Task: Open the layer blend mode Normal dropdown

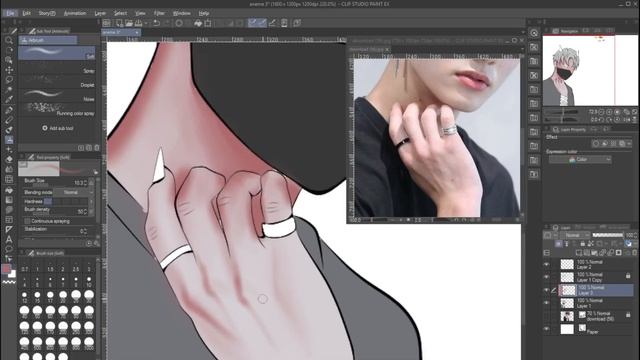Action: [575, 235]
